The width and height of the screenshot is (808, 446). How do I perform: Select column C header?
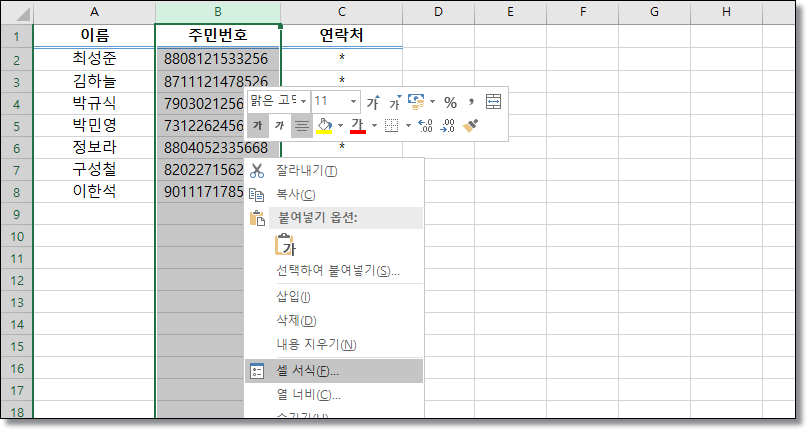(342, 12)
